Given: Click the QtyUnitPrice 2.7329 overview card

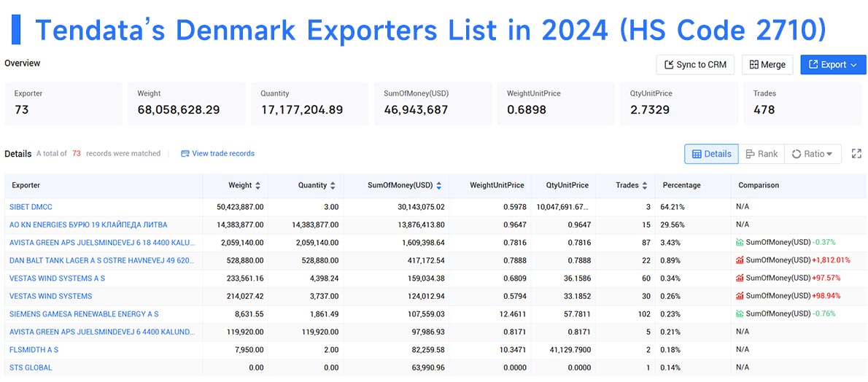Looking at the screenshot, I should click(x=679, y=103).
